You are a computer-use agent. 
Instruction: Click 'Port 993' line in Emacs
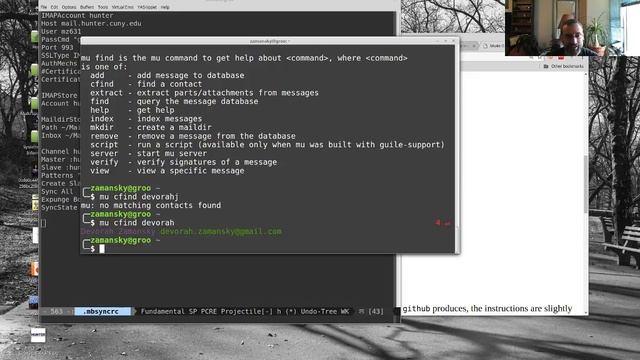pyautogui.click(x=57, y=47)
